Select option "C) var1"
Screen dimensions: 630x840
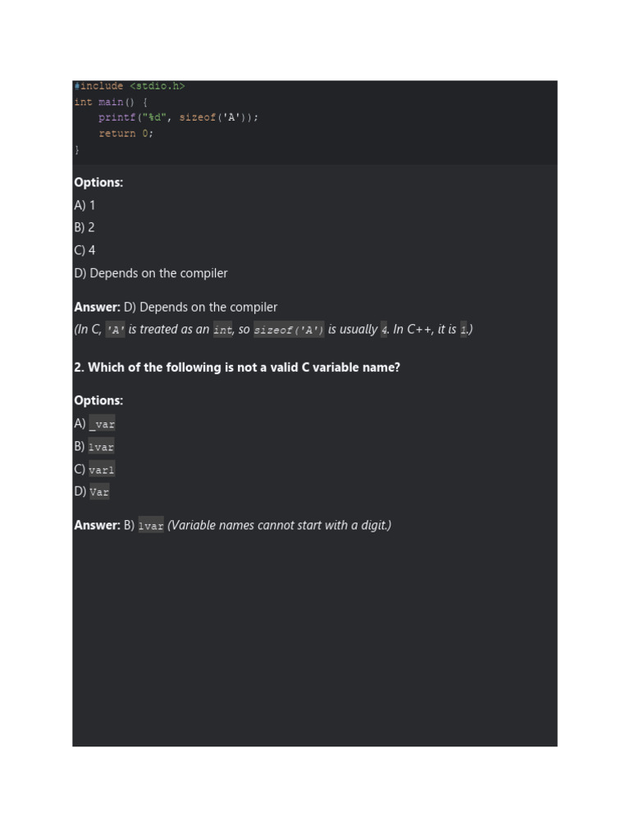94,469
